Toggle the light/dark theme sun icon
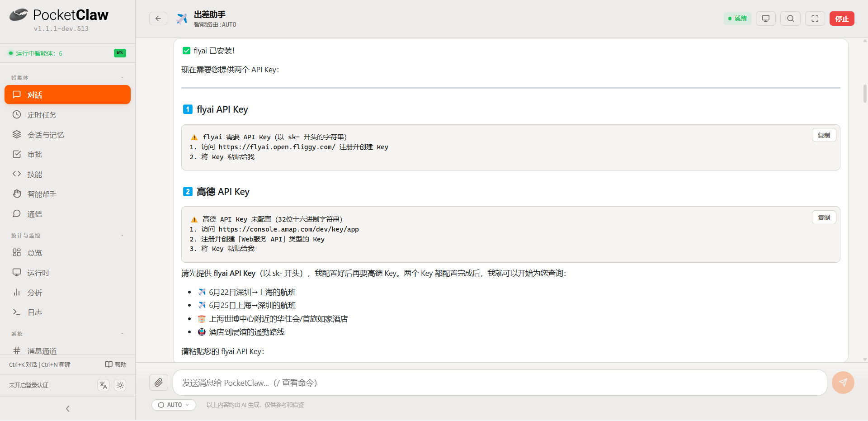The image size is (868, 421). 120,385
